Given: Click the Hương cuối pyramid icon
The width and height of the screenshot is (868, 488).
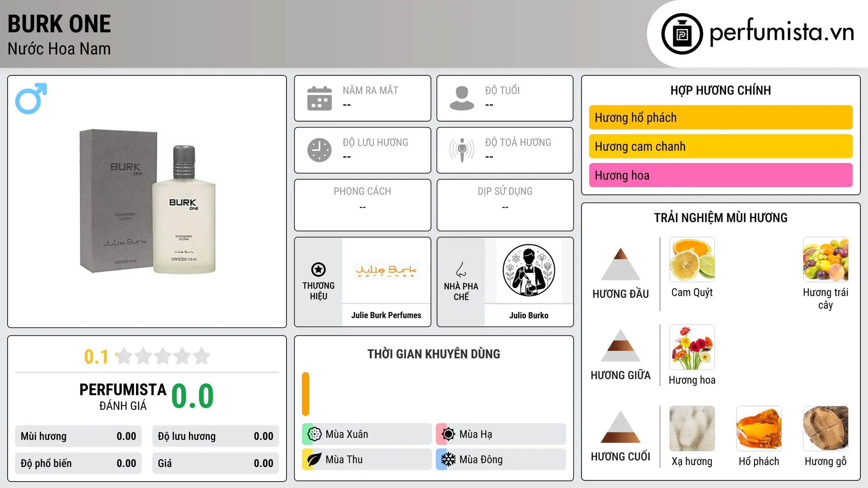Looking at the screenshot, I should click(x=620, y=427).
